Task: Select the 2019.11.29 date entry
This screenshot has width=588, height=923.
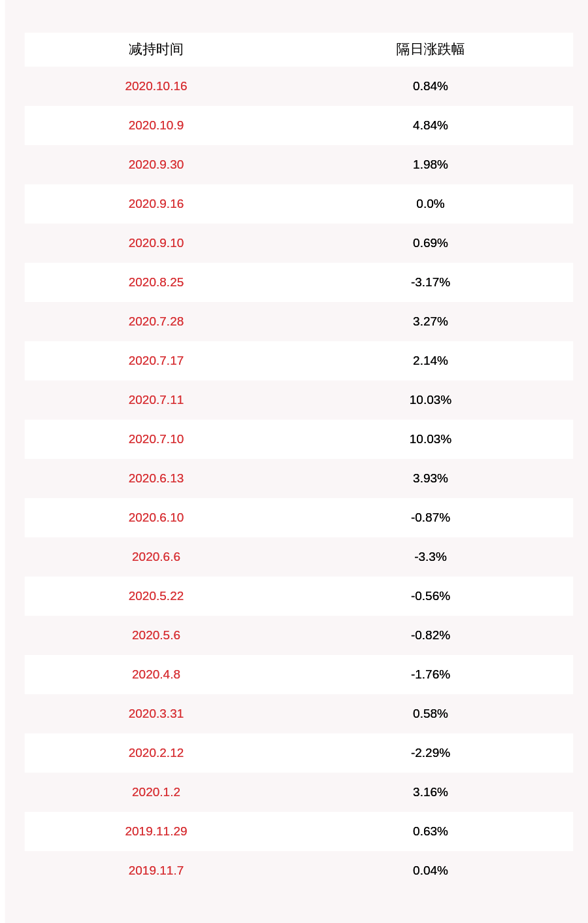Action: (x=155, y=831)
